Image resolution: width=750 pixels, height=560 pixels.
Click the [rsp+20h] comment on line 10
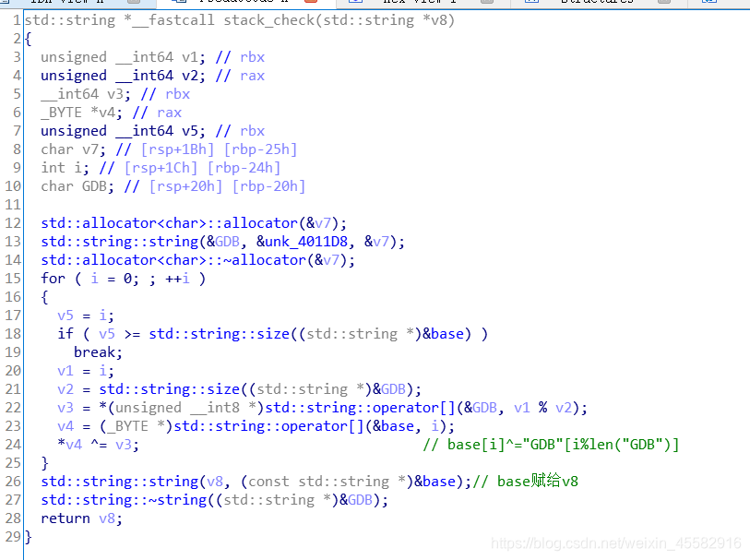point(186,186)
